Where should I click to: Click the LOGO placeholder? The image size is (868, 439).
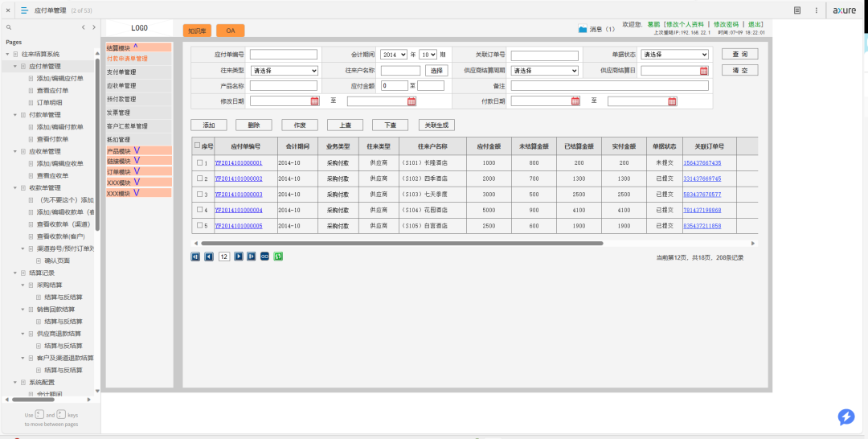[140, 28]
